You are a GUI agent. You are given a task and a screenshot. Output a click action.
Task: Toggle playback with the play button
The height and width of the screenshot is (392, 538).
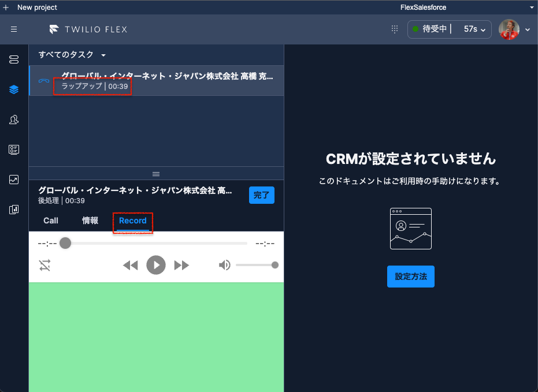coord(156,265)
